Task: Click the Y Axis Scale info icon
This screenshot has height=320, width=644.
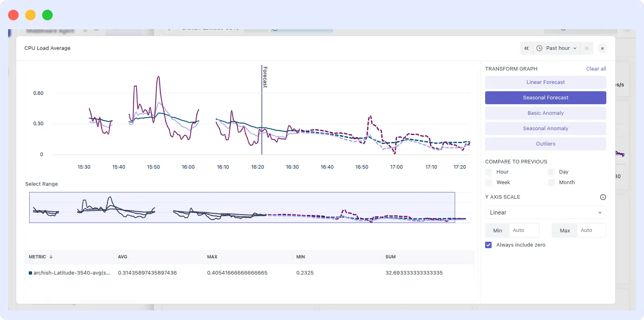Action: pyautogui.click(x=603, y=197)
